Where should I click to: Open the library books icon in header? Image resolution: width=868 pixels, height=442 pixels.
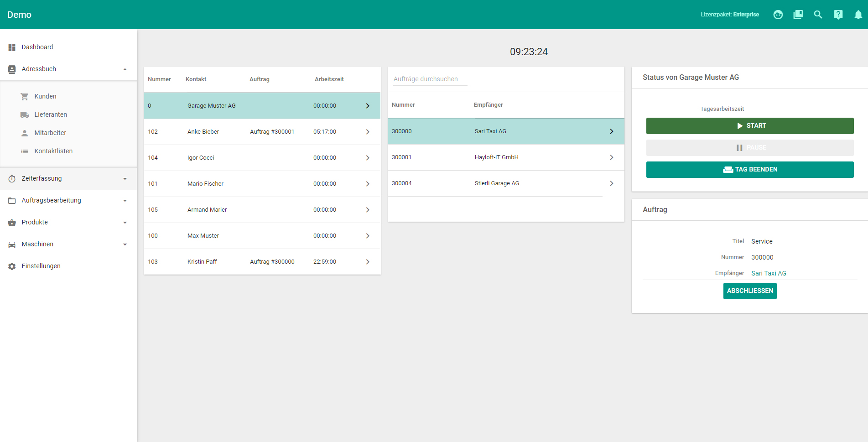click(x=798, y=15)
